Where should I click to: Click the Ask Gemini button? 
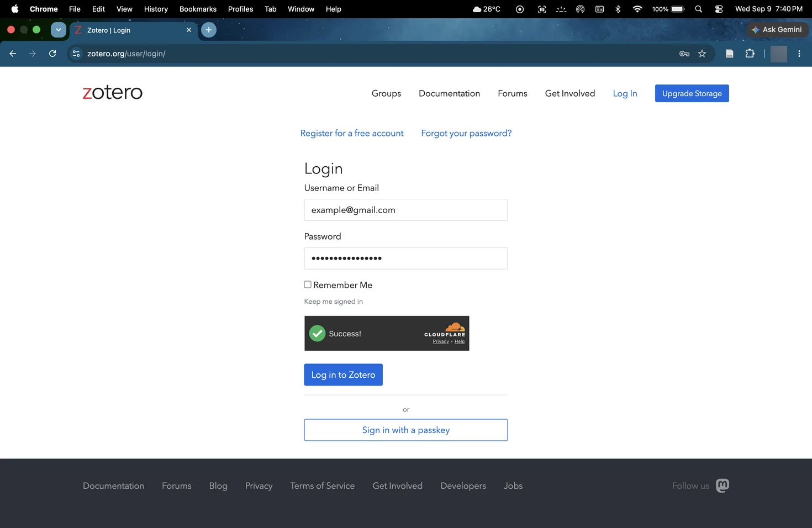(777, 29)
